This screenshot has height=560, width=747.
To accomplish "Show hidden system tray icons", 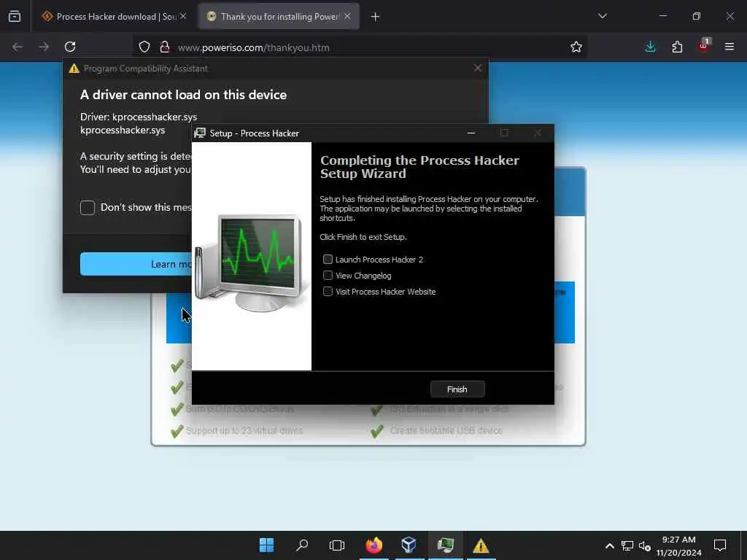I will pos(609,545).
